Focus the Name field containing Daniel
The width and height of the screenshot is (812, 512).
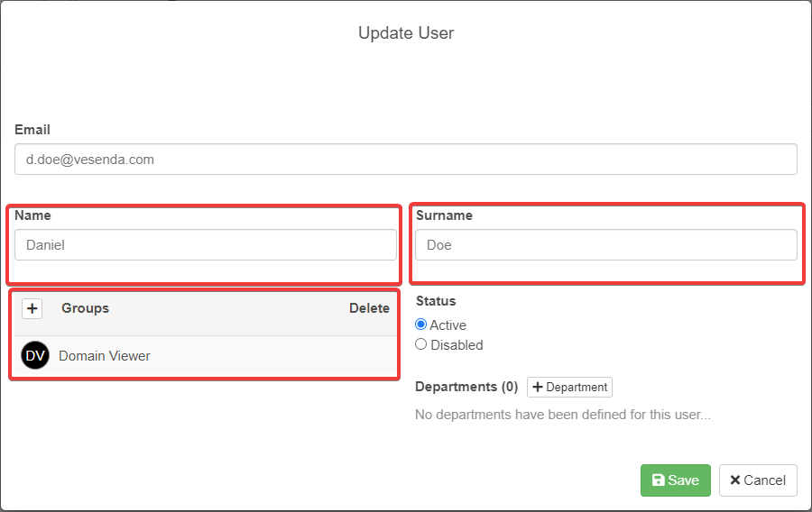[205, 245]
